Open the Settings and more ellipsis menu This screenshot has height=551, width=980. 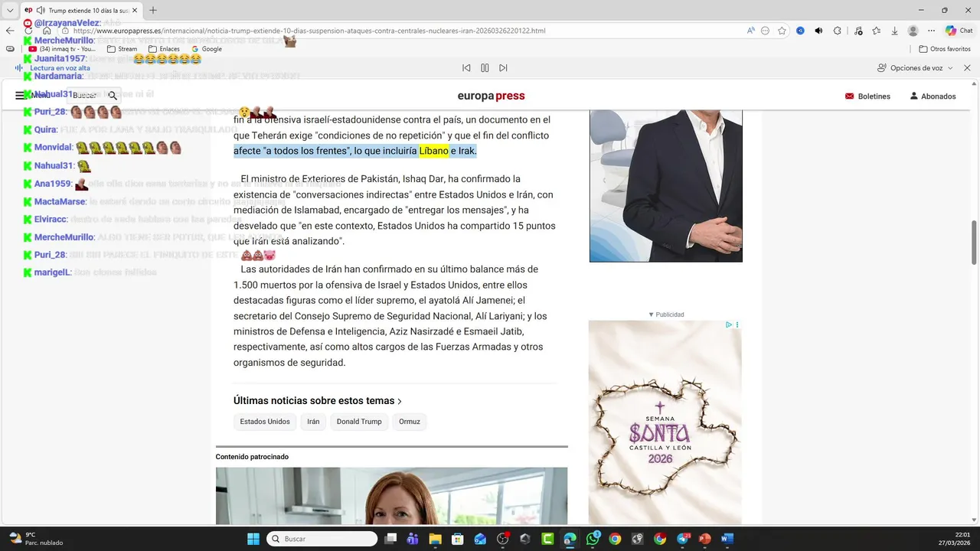coord(931,31)
